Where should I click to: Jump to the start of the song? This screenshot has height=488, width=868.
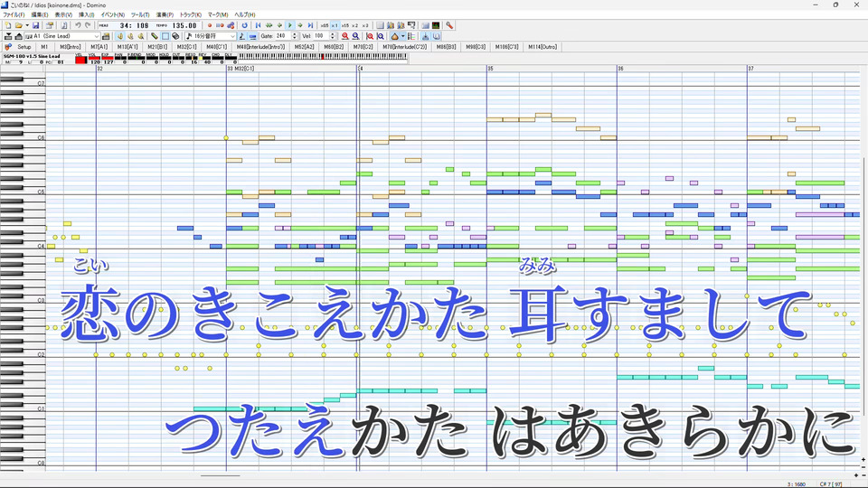pyautogui.click(x=258, y=25)
